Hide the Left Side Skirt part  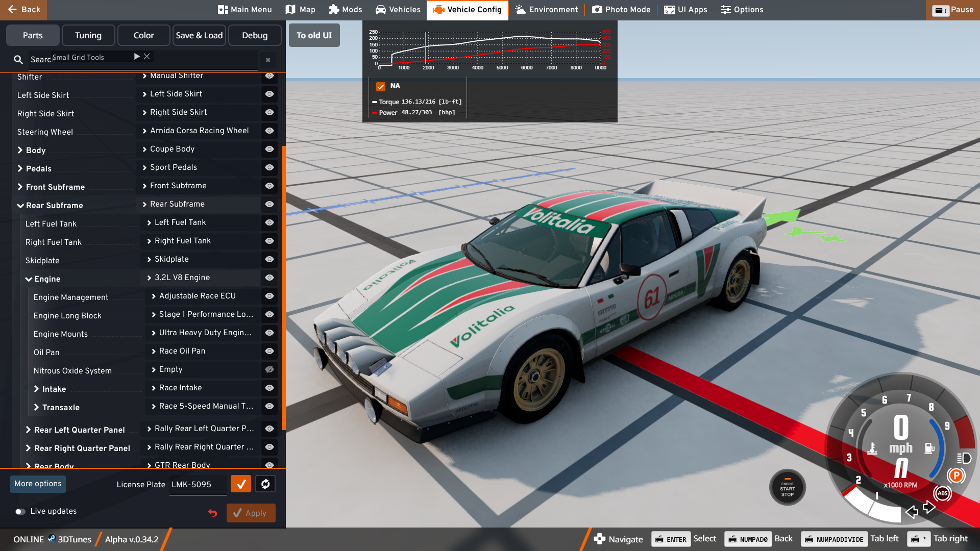(x=269, y=94)
